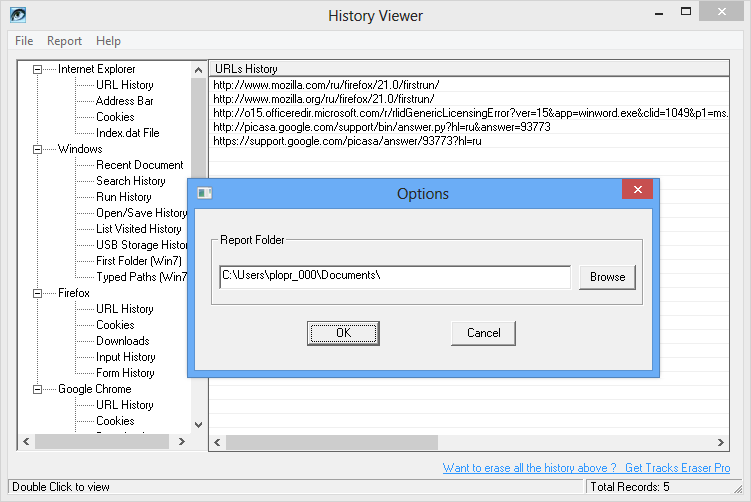Click the Firefox tree label
Screen dimensions: 751x502
coord(74,293)
